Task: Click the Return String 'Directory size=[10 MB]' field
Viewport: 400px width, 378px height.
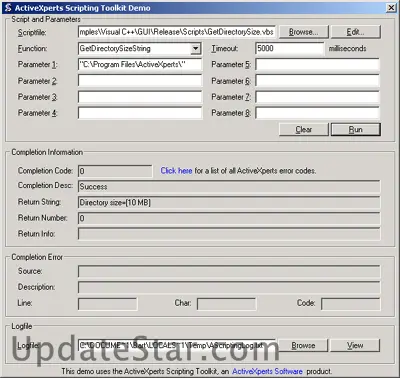Action: pos(229,202)
